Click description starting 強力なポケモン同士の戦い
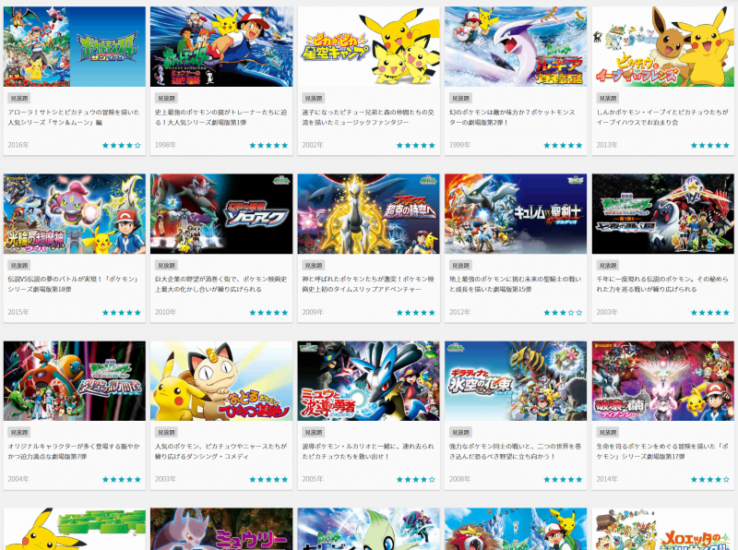Image resolution: width=738 pixels, height=550 pixels. coord(515,451)
